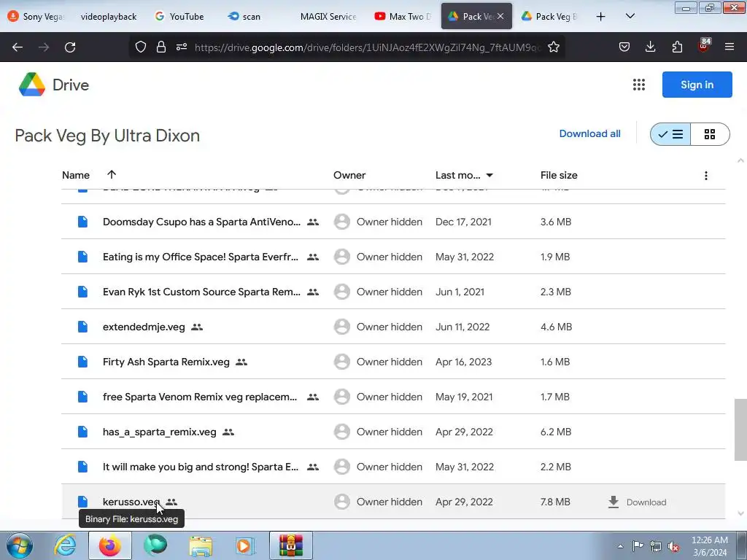Click owner avatar in Firty Ash row
The height and width of the screenshot is (560, 747).
click(341, 362)
